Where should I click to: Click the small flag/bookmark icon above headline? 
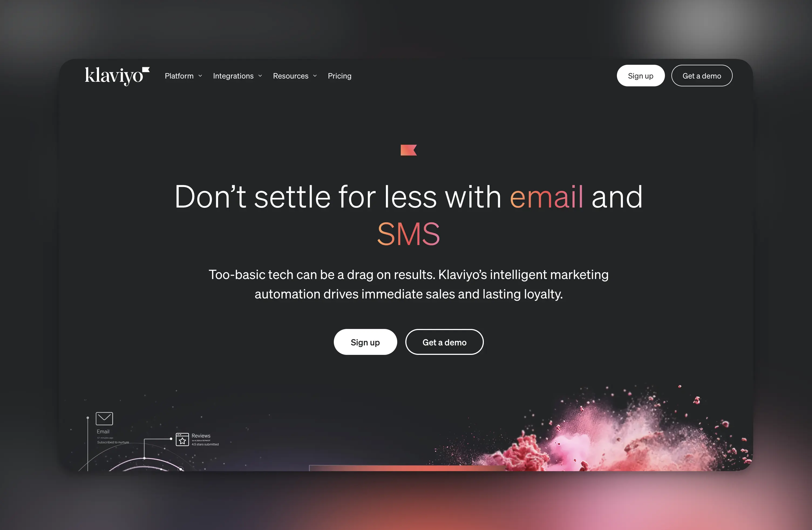(408, 150)
